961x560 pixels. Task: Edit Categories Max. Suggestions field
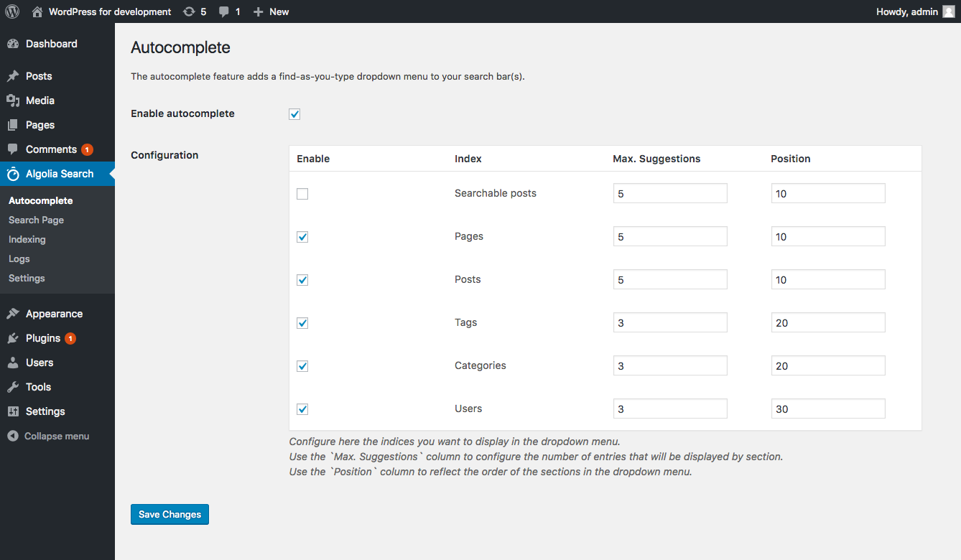point(670,365)
